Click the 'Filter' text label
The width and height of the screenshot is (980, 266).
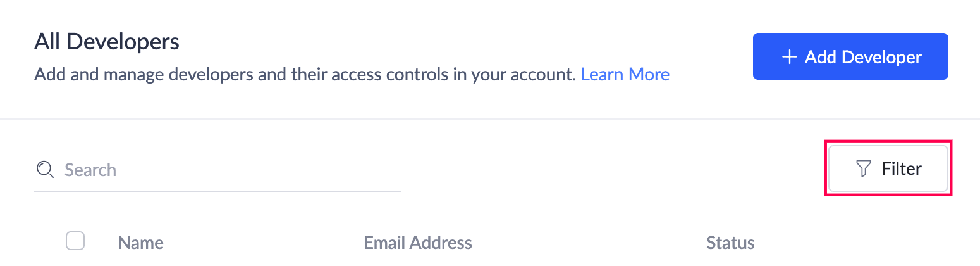point(902,168)
